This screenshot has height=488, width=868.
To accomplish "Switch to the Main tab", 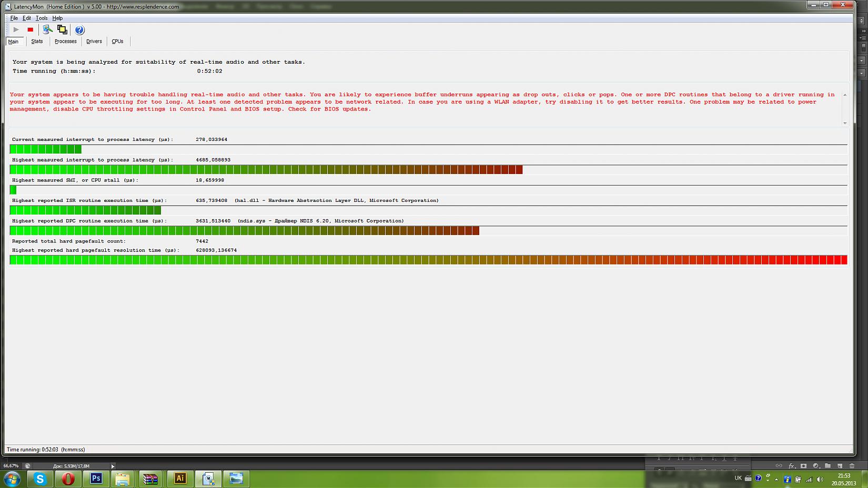I will [14, 42].
